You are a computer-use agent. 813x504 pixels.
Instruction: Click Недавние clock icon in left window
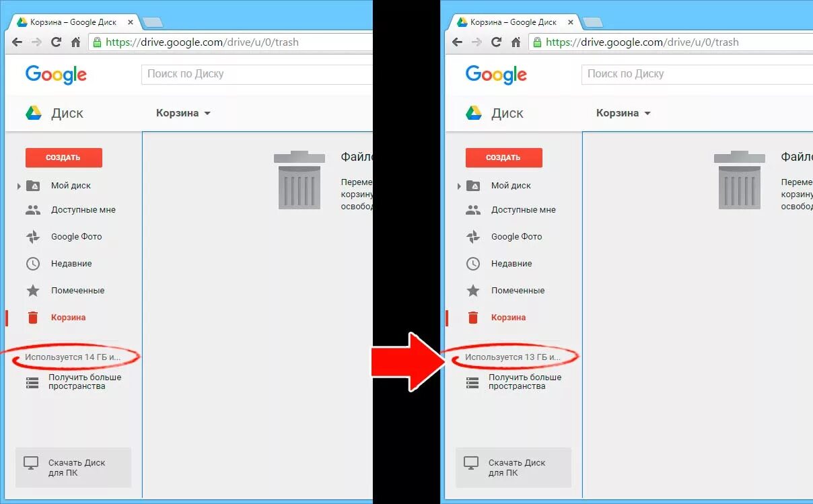point(33,264)
